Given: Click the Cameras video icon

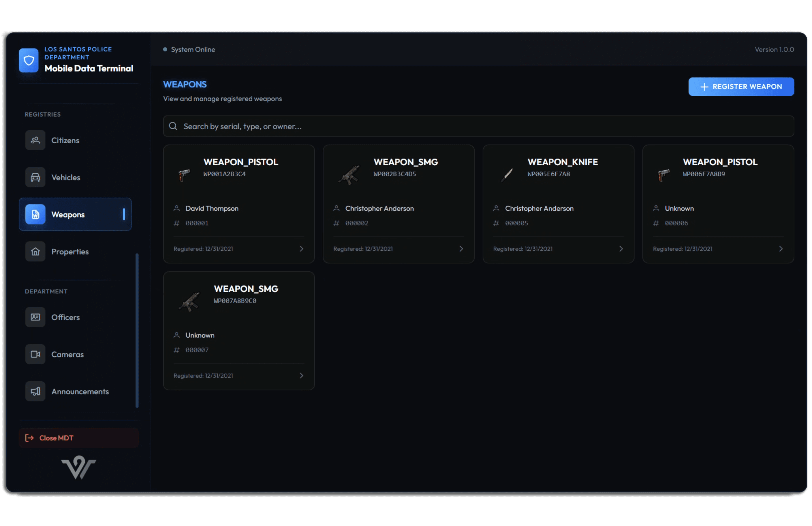Looking at the screenshot, I should click(x=35, y=355).
